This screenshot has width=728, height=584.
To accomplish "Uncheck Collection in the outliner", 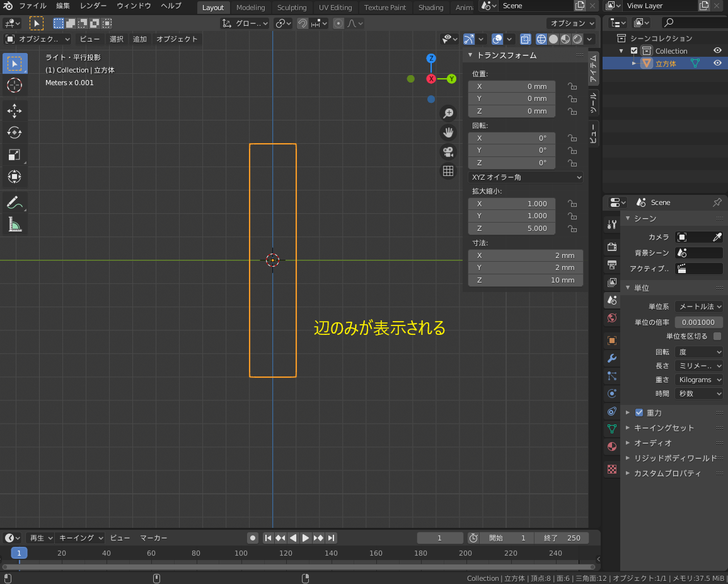I will [x=634, y=50].
